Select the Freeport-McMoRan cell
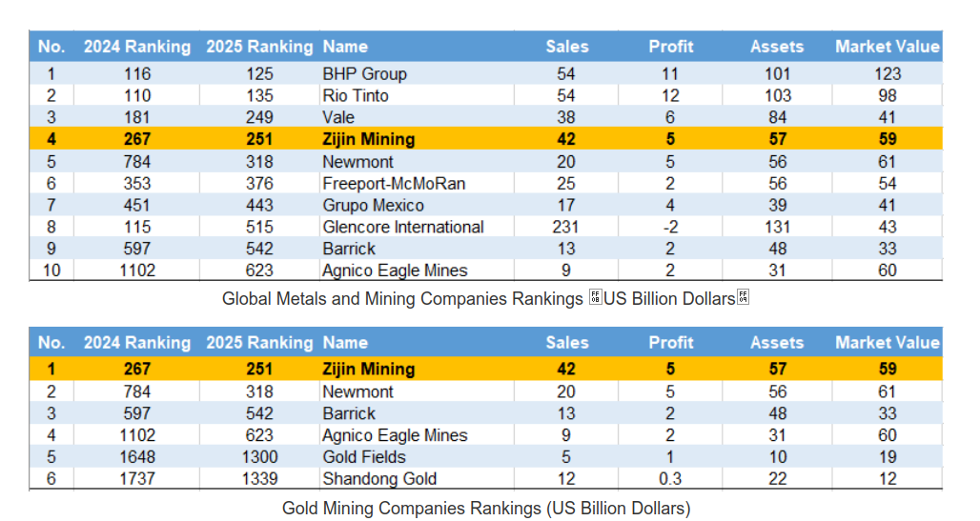This screenshot has height=521, width=980. point(394,183)
